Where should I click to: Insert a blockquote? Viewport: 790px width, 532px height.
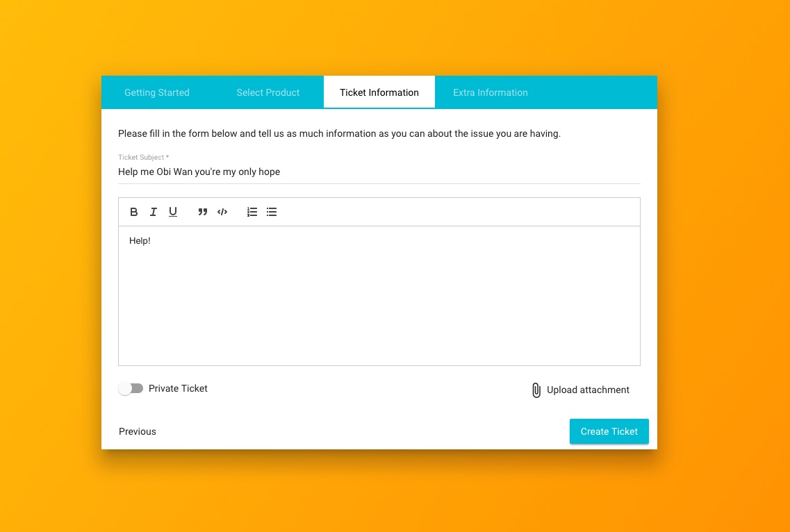point(203,212)
